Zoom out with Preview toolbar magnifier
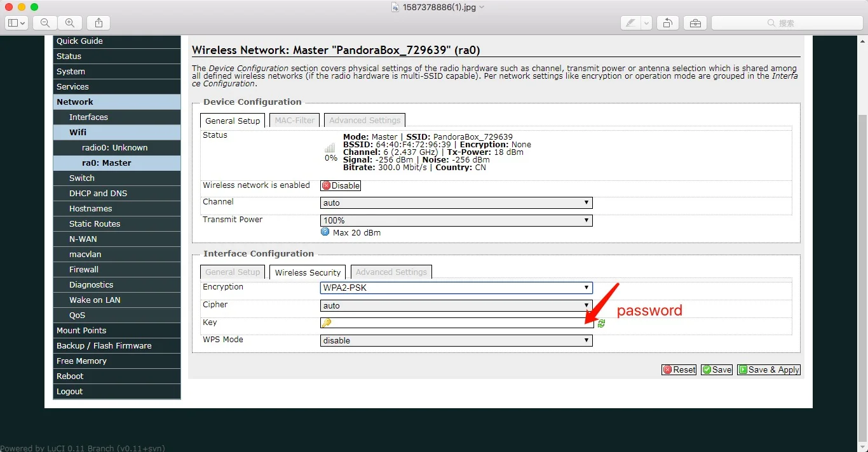 pos(45,23)
